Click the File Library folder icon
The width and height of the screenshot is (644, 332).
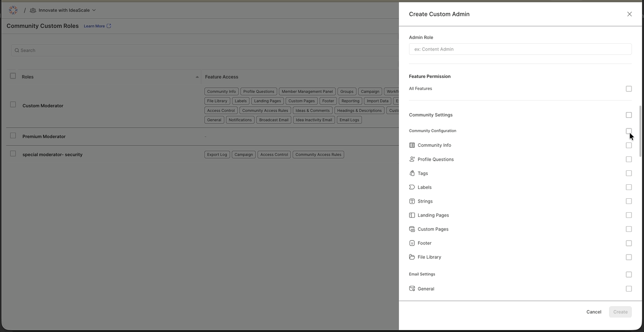pyautogui.click(x=412, y=257)
